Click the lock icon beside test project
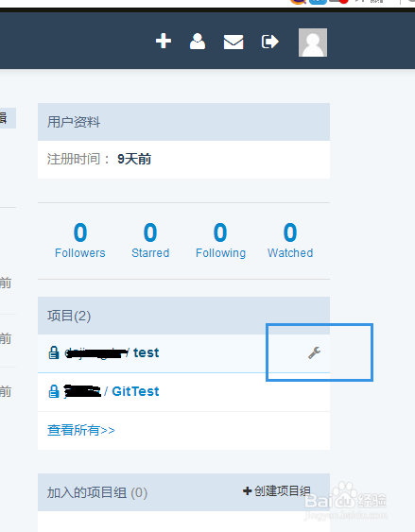The image size is (415, 532). coord(54,352)
